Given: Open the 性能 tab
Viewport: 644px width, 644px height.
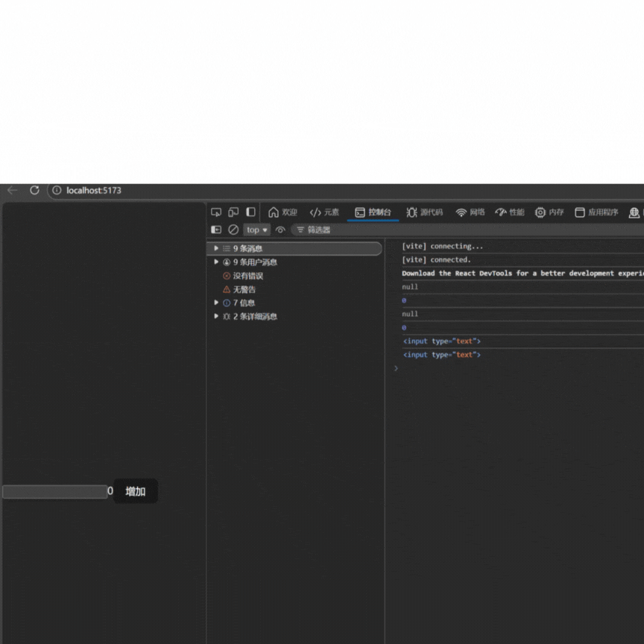Looking at the screenshot, I should coord(510,212).
